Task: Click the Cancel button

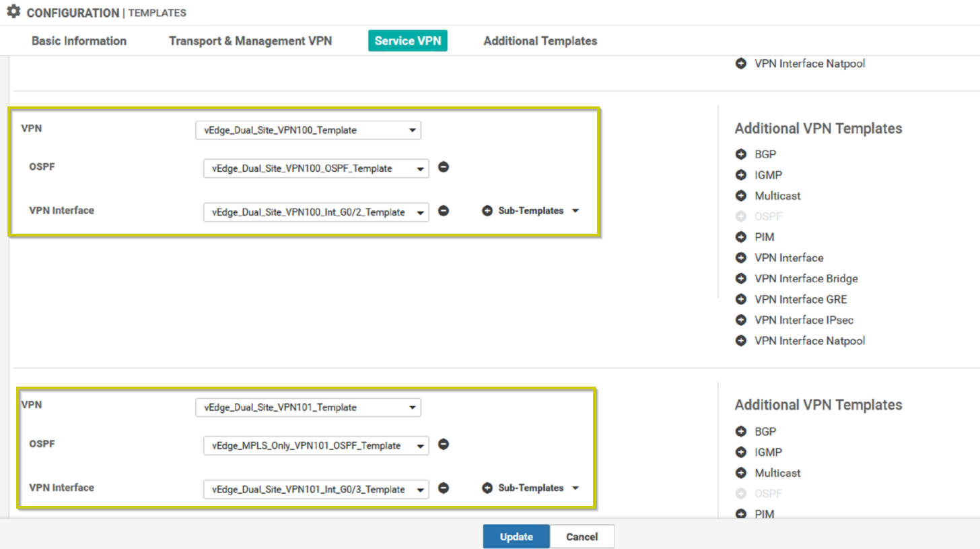Action: (582, 537)
